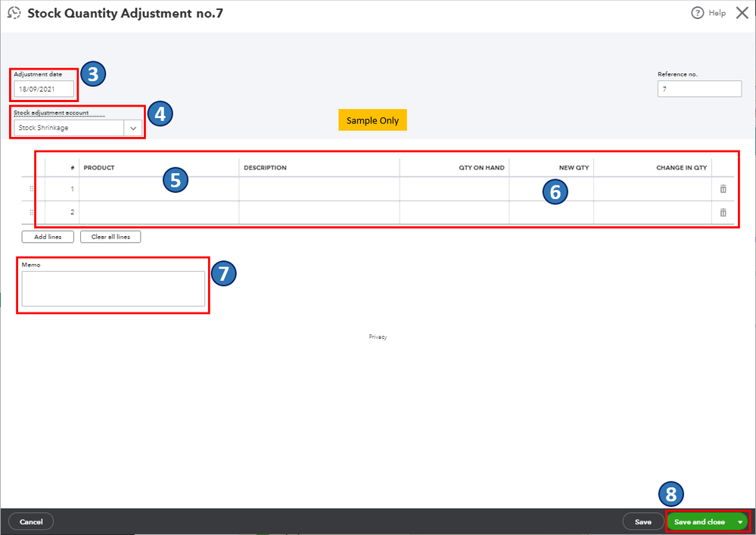This screenshot has width=756, height=535.
Task: Click the Stock adjustment account label
Action: pyautogui.click(x=51, y=113)
